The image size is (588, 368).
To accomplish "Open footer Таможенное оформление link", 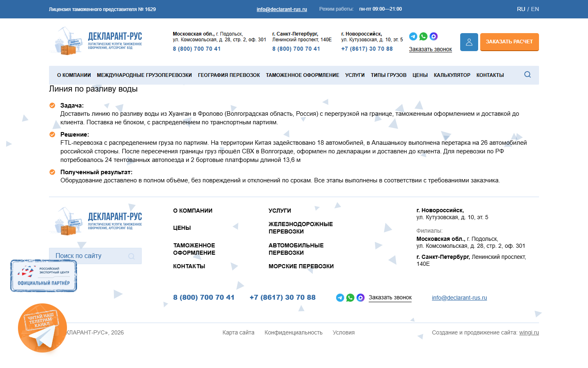I will coord(194,249).
